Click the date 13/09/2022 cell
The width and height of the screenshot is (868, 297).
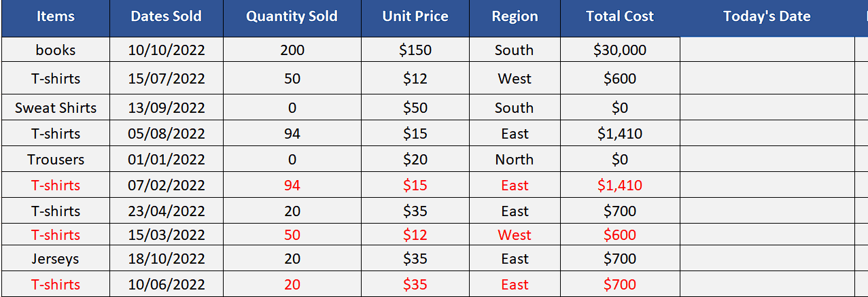coord(167,107)
